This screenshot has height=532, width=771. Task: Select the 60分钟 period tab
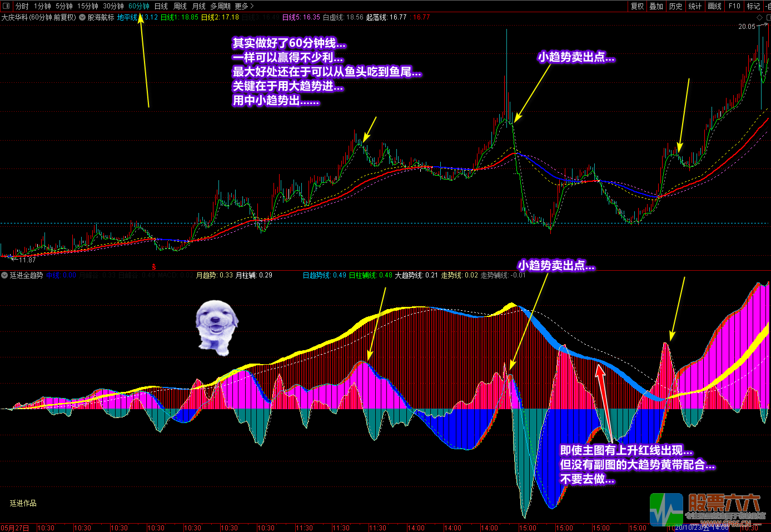pos(139,6)
